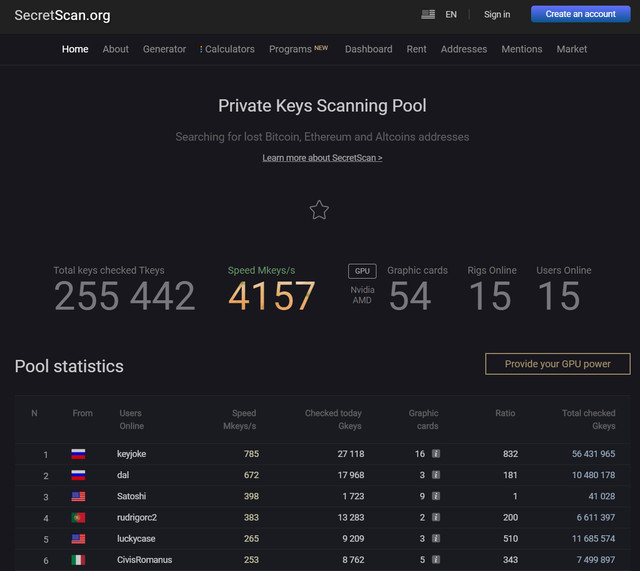Click Checked today Gkeys column header
640x571 pixels.
pos(333,419)
